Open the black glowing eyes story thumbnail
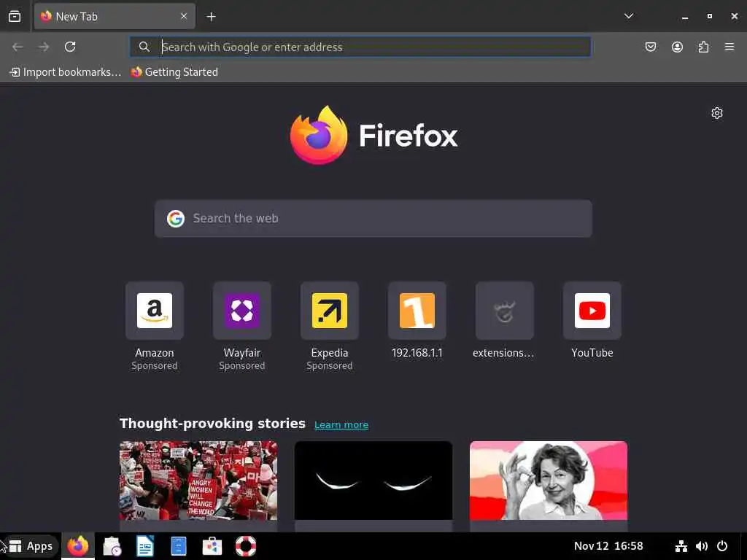Image resolution: width=747 pixels, height=560 pixels. coord(373,481)
